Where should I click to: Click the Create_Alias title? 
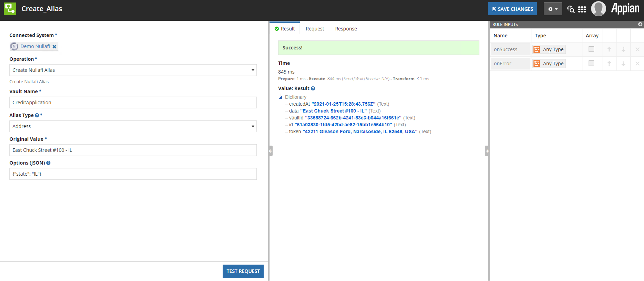click(x=42, y=9)
